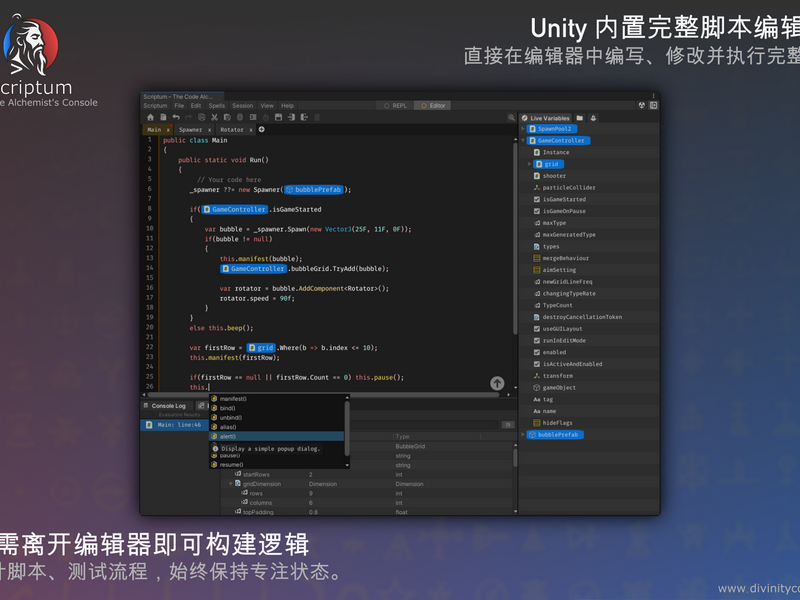Open the folder tab beside Live Variables
Screen dimensions: 800x600
[x=580, y=118]
